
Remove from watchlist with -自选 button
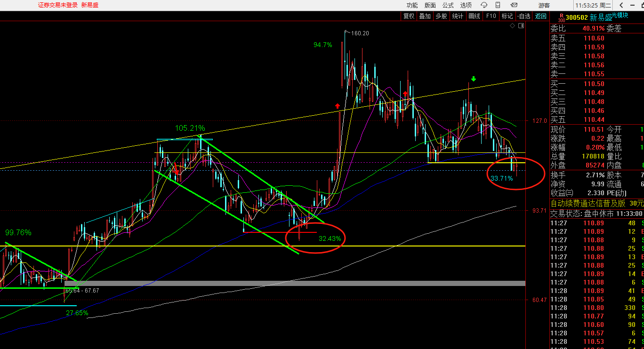(x=523, y=16)
